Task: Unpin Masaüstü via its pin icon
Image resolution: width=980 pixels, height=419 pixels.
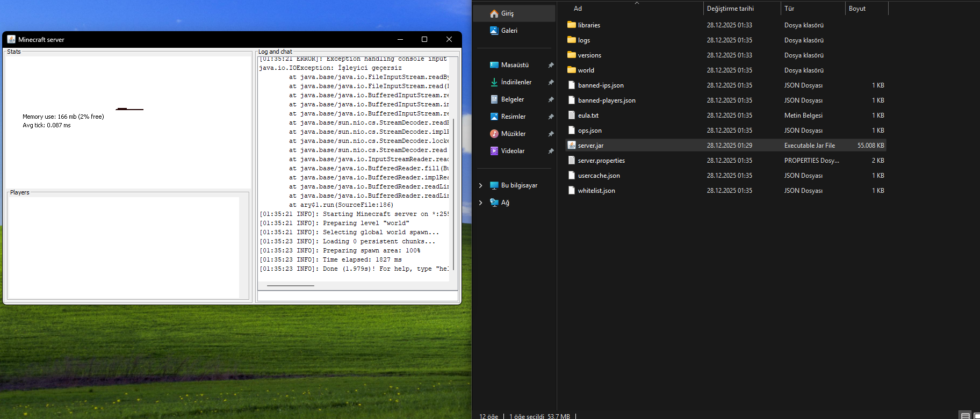Action: pos(551,65)
